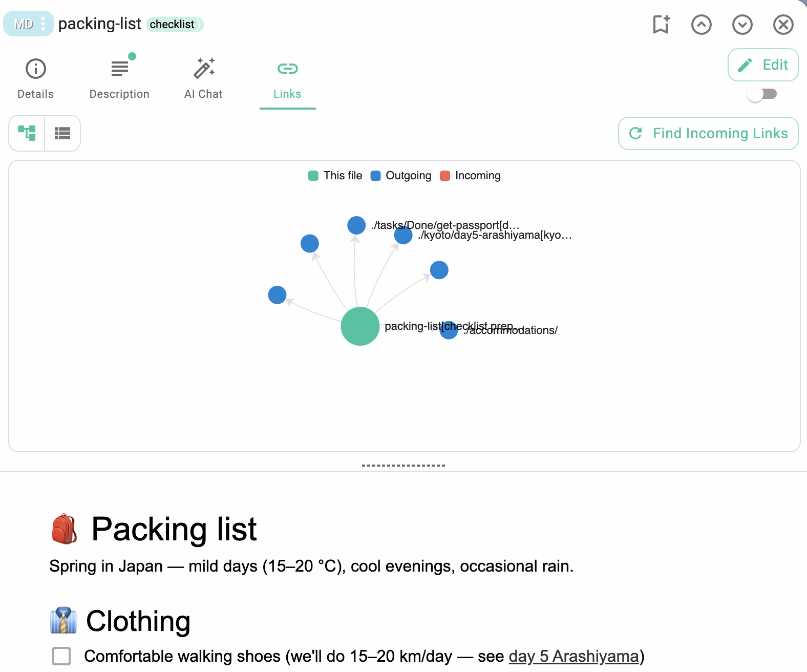The width and height of the screenshot is (807, 672).
Task: Close the file preview panel
Action: [783, 25]
